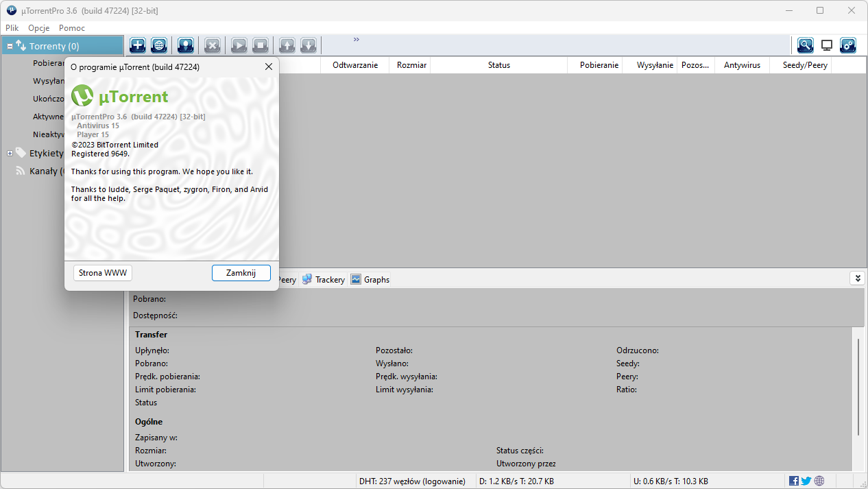Viewport: 868px width, 489px height.
Task: Select the Nieaktywne filter in sidebar
Action: click(x=48, y=134)
